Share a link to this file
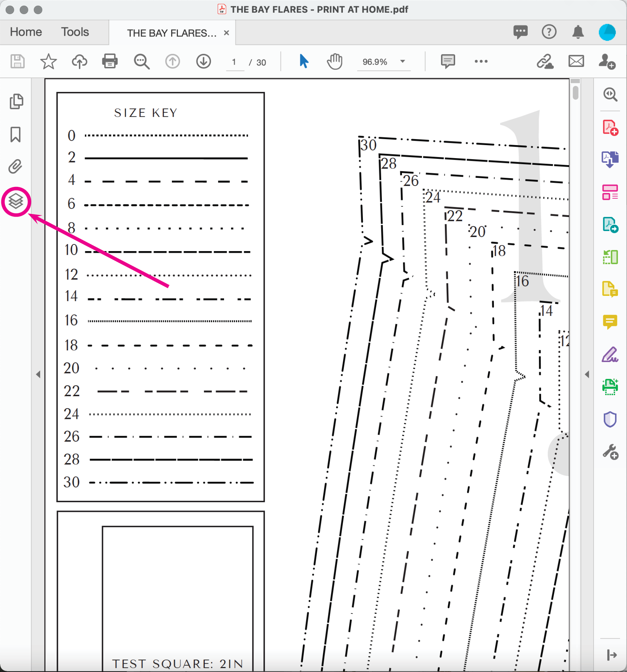Image resolution: width=627 pixels, height=672 pixels. pyautogui.click(x=545, y=62)
